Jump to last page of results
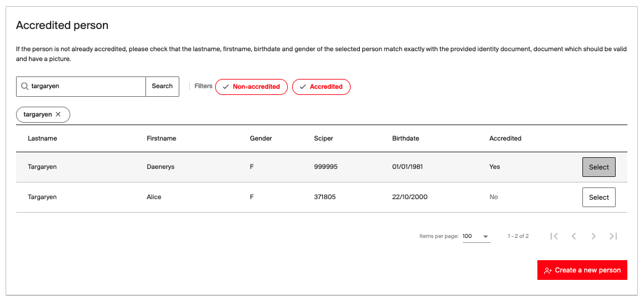The height and width of the screenshot is (299, 644). (x=613, y=236)
